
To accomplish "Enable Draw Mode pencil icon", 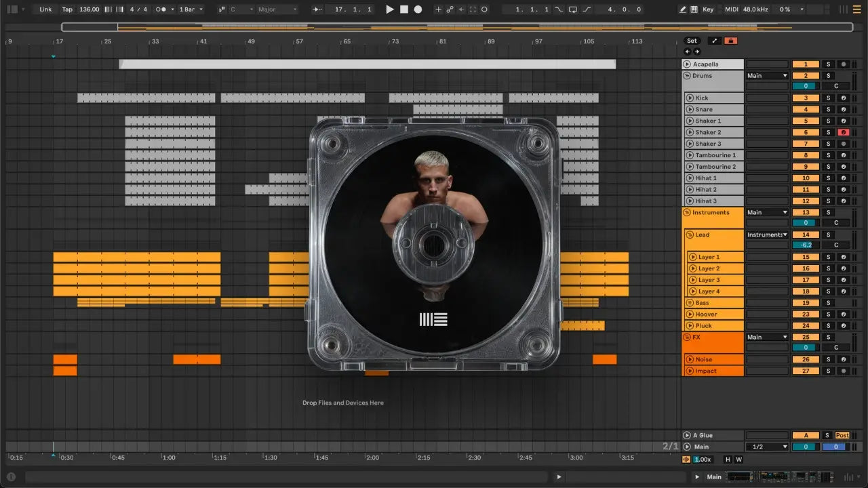I will pyautogui.click(x=683, y=9).
